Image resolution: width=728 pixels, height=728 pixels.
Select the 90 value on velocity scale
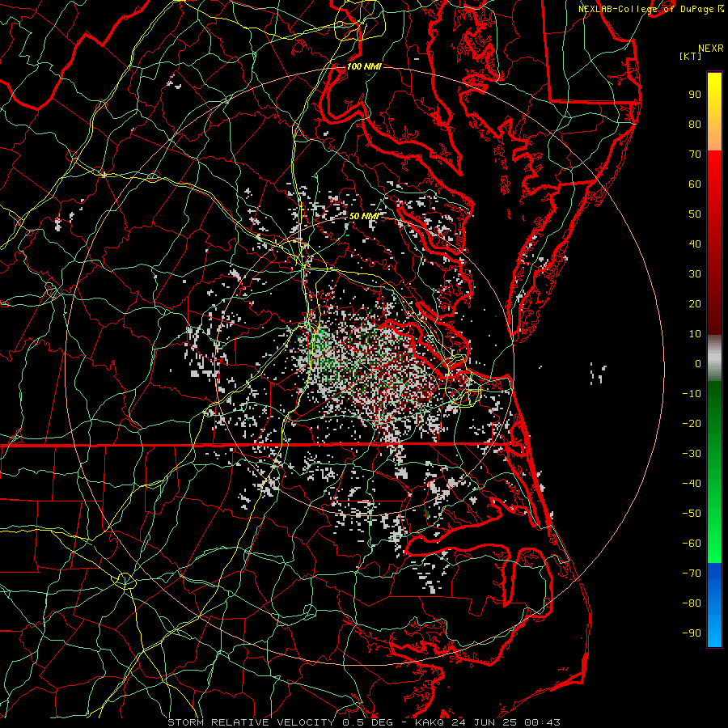click(695, 95)
